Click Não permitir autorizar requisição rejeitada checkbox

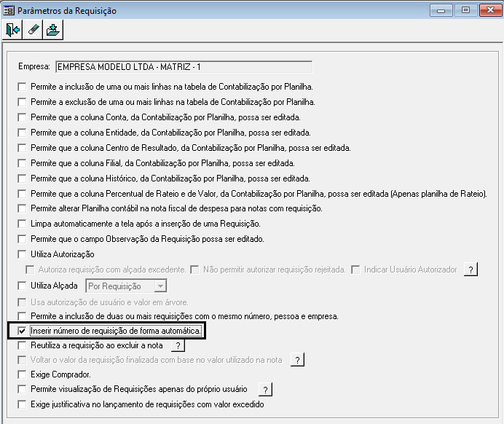[x=194, y=270]
